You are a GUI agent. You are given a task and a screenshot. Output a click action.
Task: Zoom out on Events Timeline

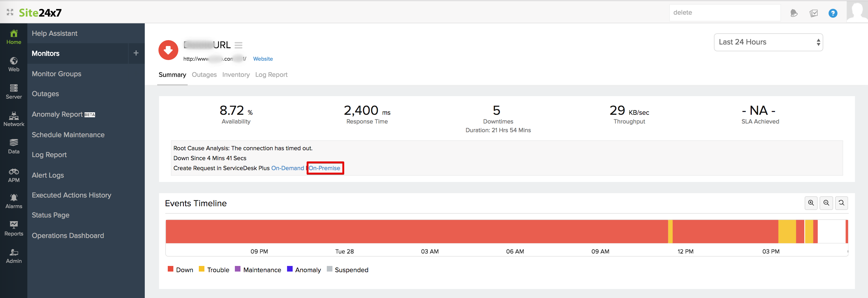[x=826, y=203]
